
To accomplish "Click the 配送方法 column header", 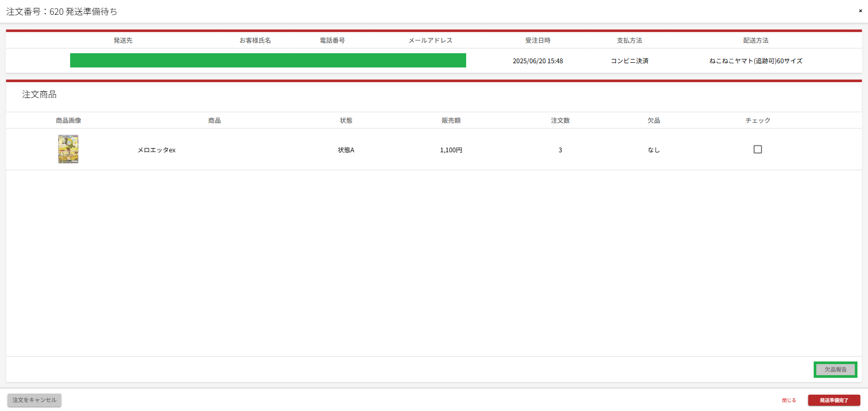I will [756, 41].
